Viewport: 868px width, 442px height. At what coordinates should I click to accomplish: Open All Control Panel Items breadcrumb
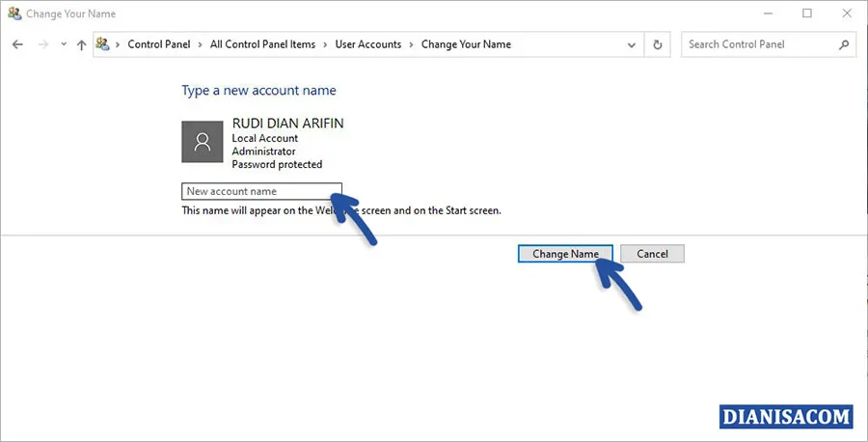click(x=262, y=44)
